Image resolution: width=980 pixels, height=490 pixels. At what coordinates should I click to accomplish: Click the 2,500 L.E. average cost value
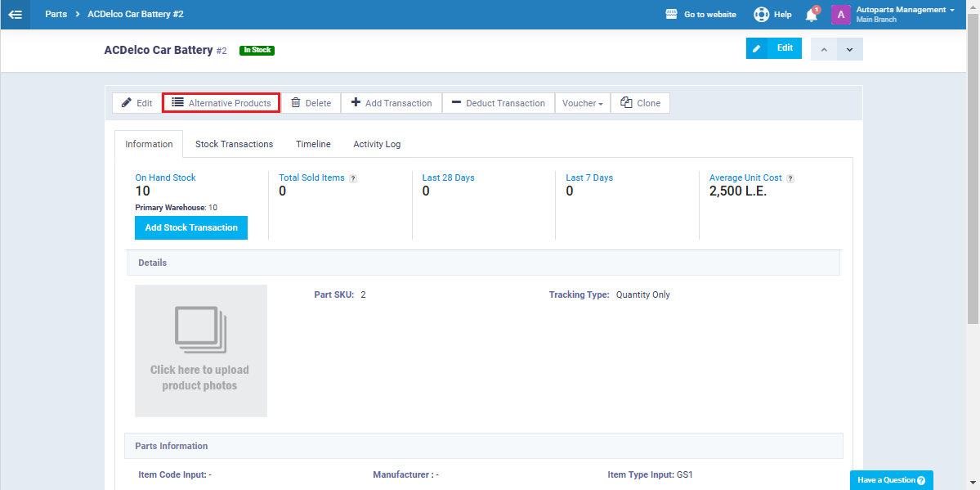pyautogui.click(x=738, y=191)
